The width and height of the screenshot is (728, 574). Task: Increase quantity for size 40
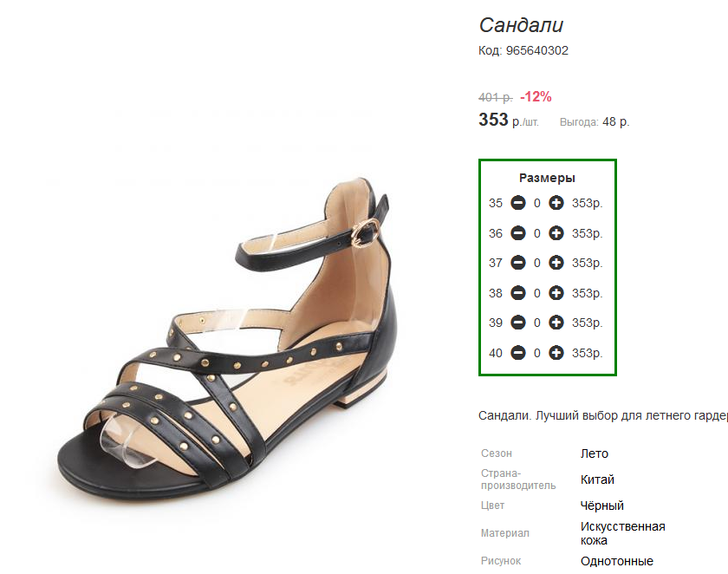tap(556, 353)
